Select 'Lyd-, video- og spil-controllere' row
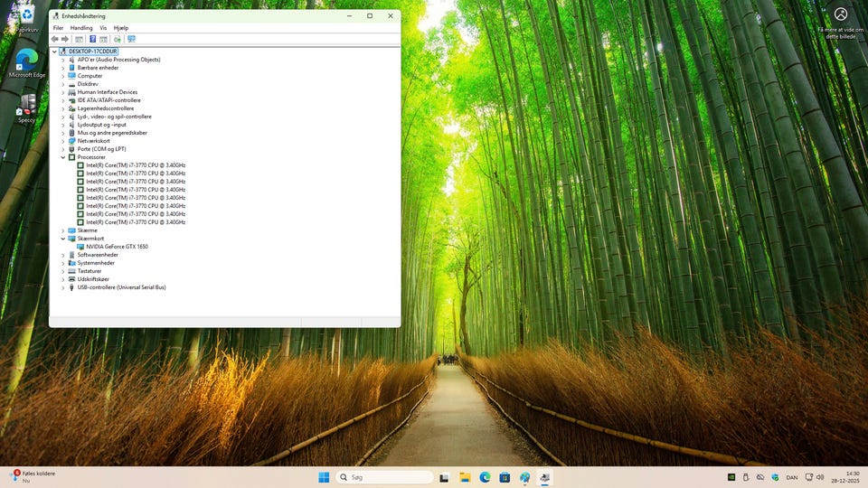The image size is (868, 488). click(x=114, y=117)
